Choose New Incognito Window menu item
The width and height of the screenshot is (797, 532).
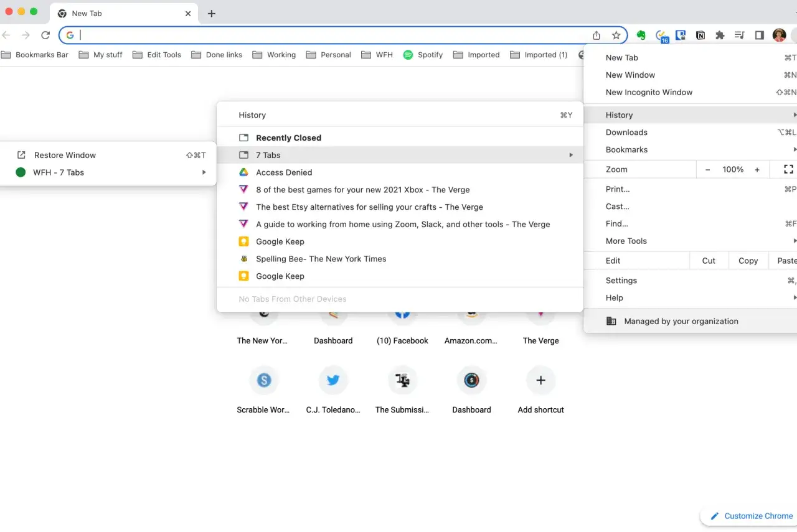coord(649,92)
